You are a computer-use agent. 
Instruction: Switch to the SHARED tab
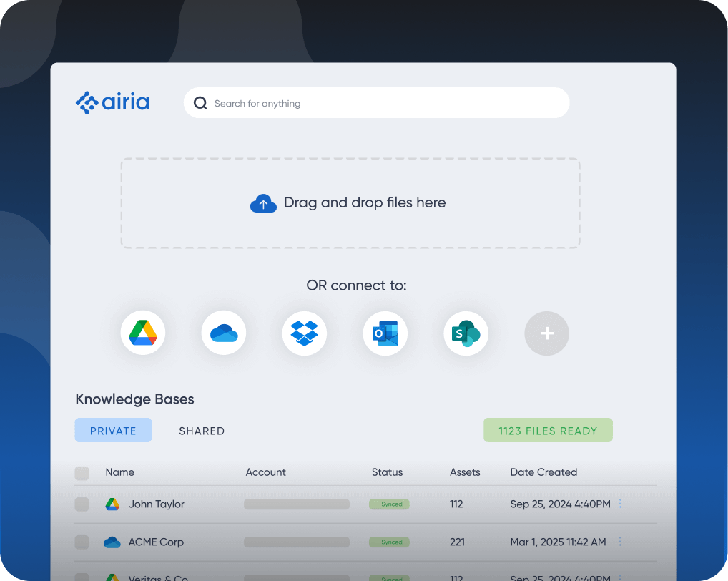(202, 431)
